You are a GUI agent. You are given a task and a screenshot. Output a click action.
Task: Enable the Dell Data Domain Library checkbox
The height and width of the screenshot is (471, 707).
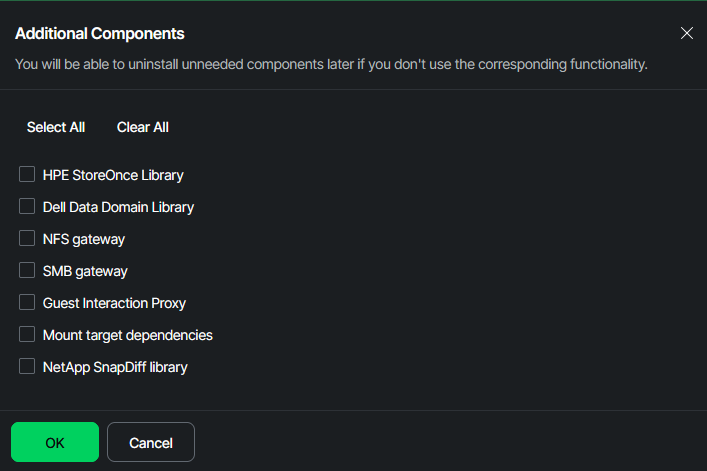27,207
